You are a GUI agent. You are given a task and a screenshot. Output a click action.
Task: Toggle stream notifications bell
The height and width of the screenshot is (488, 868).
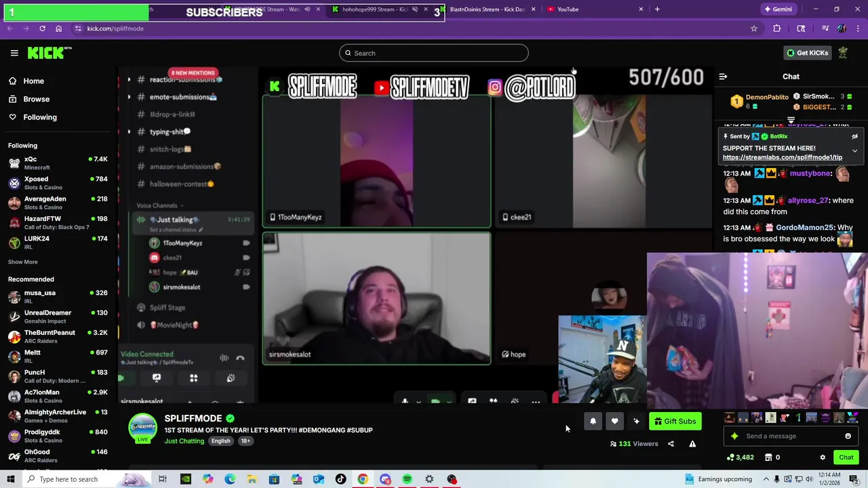pyautogui.click(x=593, y=422)
